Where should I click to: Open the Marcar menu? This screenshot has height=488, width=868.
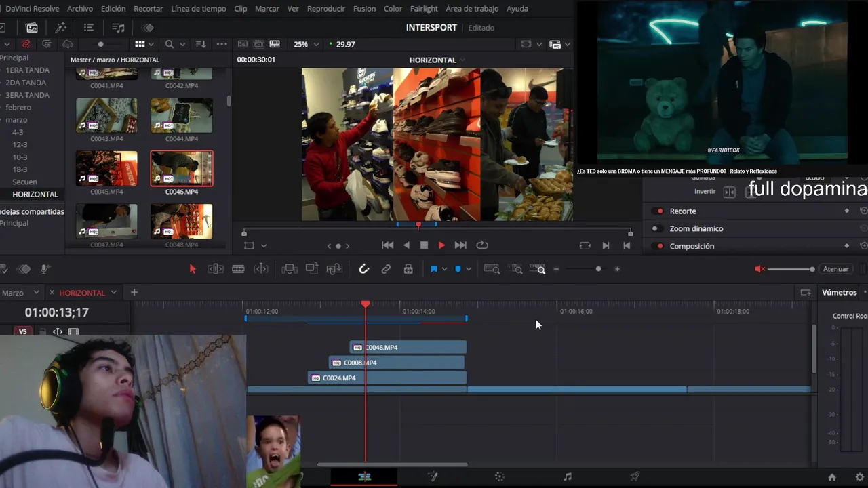[267, 9]
